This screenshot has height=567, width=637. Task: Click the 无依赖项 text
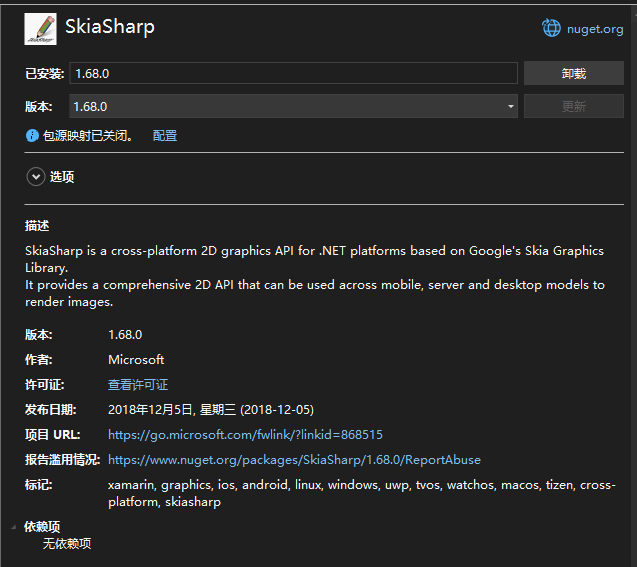[67, 543]
